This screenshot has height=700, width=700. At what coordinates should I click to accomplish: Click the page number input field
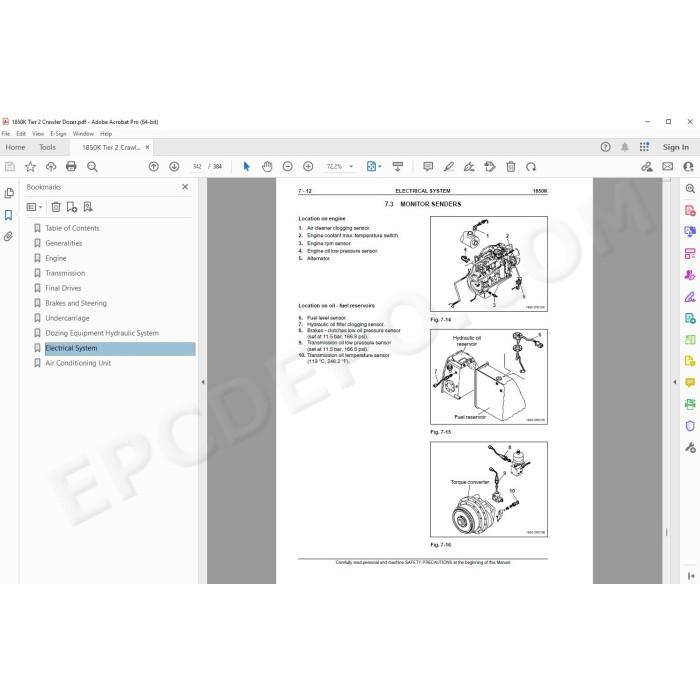point(197,167)
